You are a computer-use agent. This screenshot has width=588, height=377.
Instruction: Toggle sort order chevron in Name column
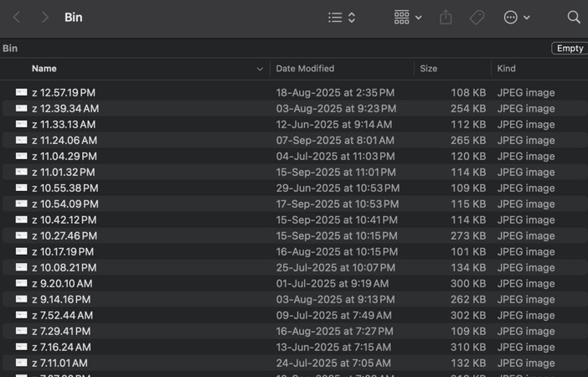point(260,69)
